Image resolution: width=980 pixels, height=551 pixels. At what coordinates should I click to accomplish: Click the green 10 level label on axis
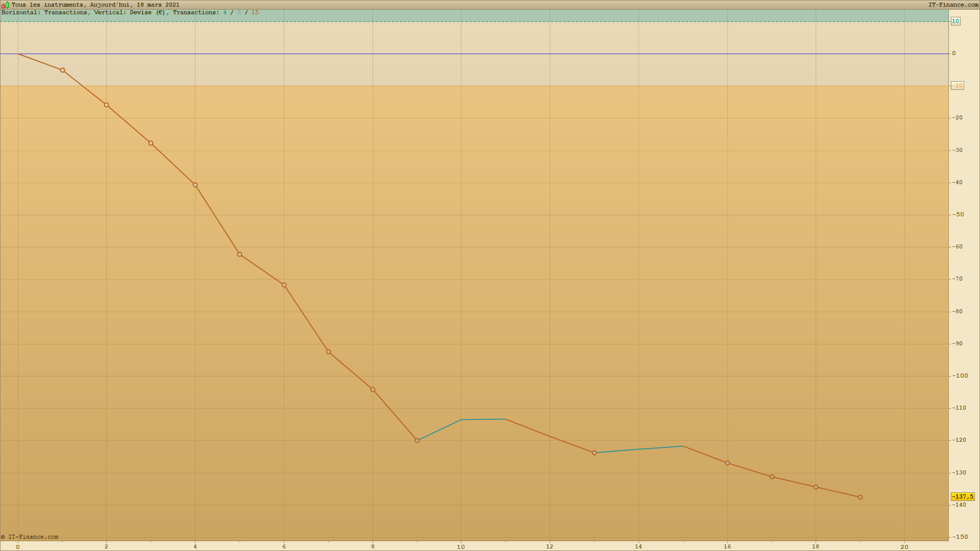pyautogui.click(x=955, y=21)
